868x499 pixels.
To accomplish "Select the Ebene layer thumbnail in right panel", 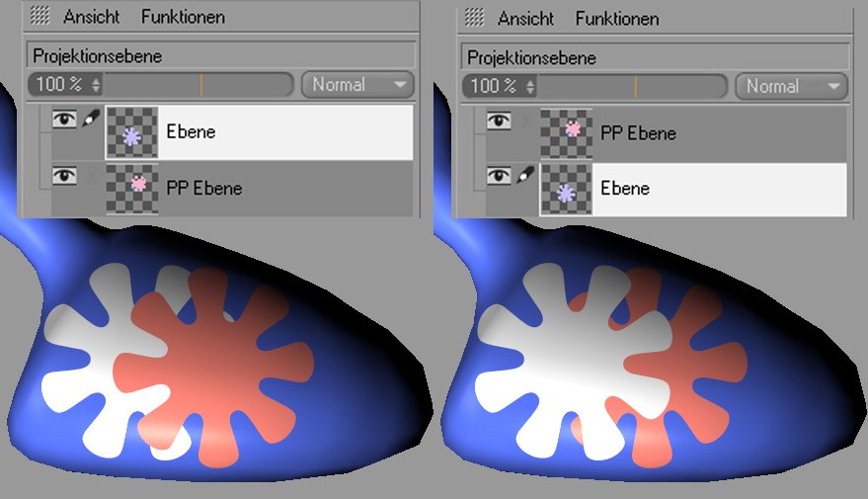I will coord(566,189).
